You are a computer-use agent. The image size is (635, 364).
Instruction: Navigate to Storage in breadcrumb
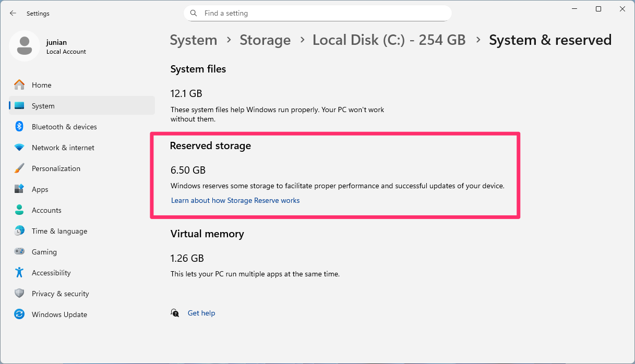265,40
